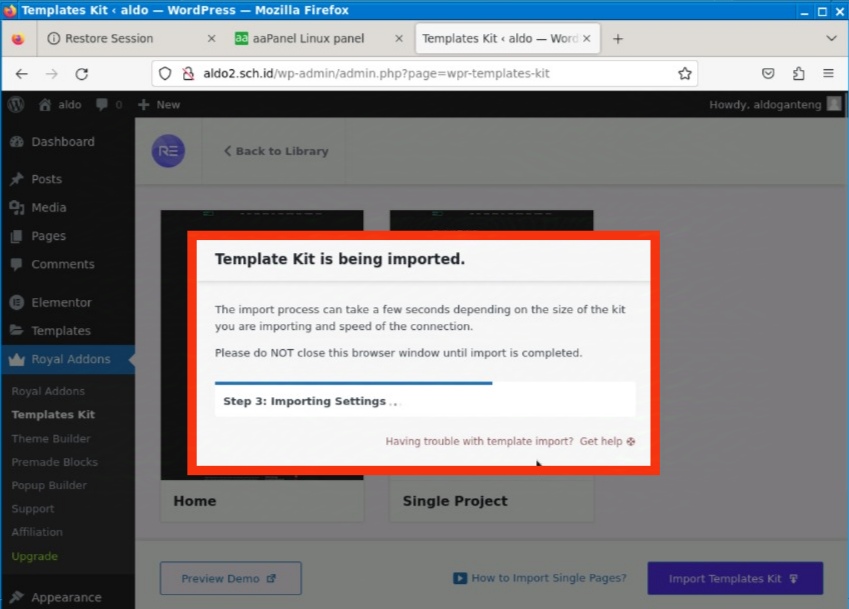Click the Back to Library link
The image size is (849, 609).
point(276,151)
